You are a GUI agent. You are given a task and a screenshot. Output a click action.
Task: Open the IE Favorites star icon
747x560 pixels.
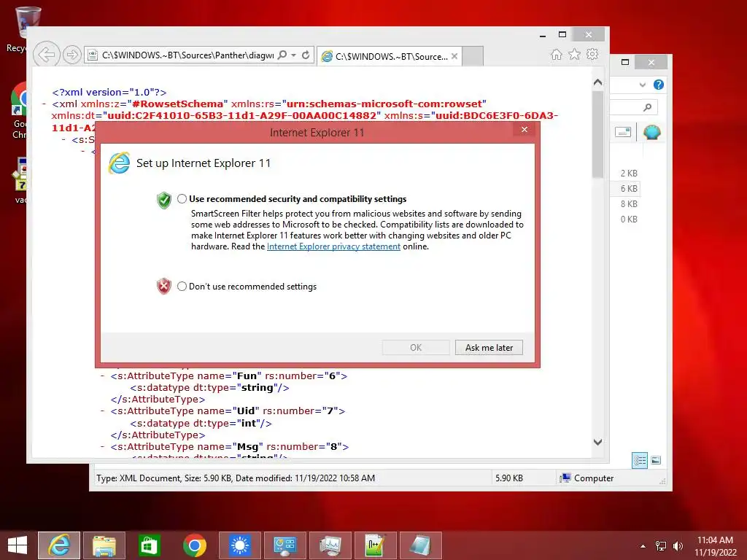[575, 54]
